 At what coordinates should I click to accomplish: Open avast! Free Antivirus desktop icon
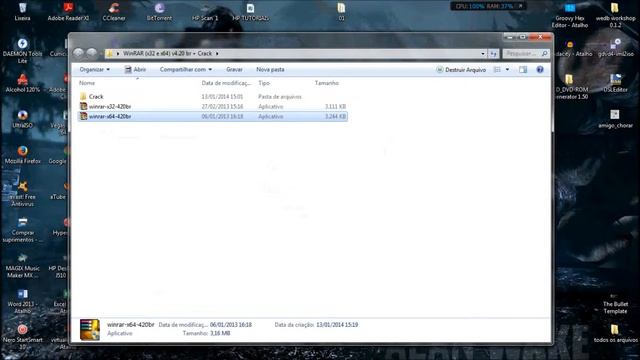[22, 194]
